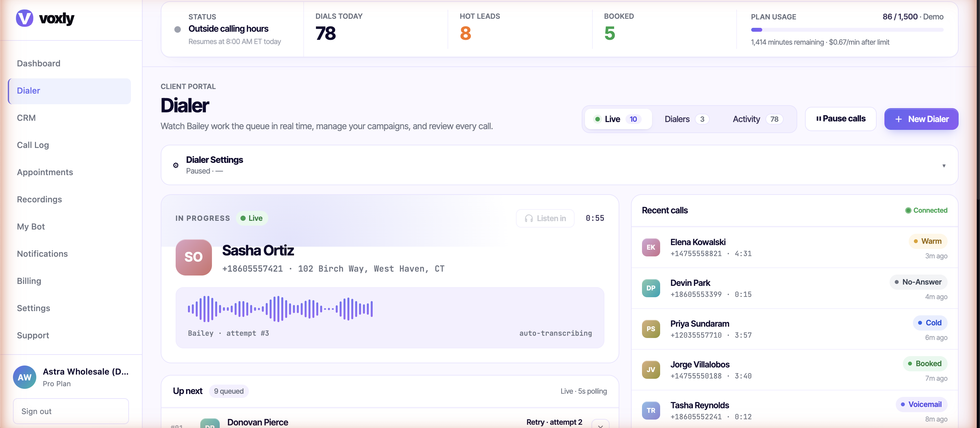Click the call audio waveform
980x428 pixels.
(280, 309)
